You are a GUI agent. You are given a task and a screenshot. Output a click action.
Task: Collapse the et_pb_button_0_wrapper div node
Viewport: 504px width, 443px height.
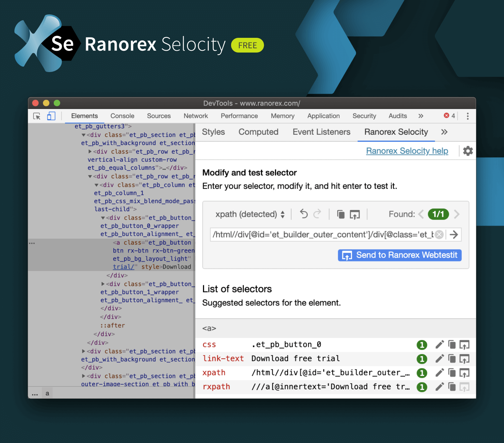(x=103, y=218)
